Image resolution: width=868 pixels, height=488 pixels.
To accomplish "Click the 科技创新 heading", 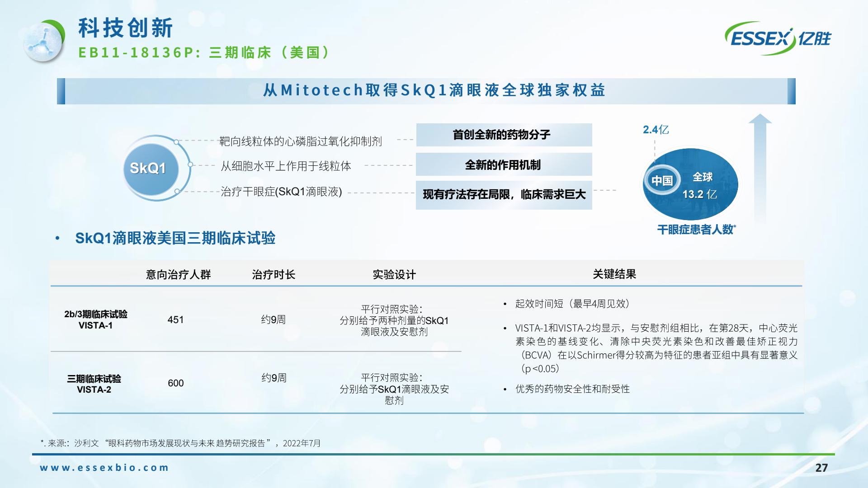I will (126, 28).
